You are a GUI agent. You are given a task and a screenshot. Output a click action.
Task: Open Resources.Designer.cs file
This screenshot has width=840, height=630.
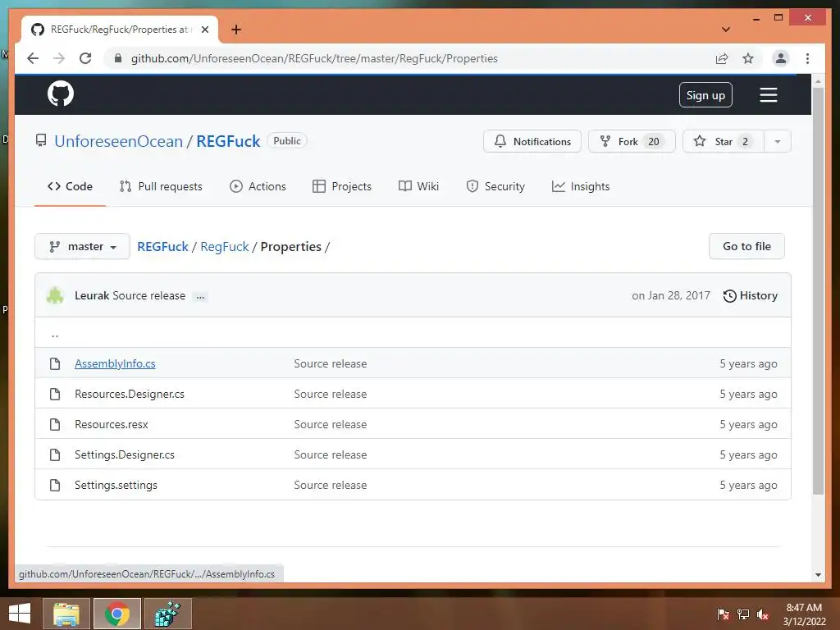coord(130,395)
